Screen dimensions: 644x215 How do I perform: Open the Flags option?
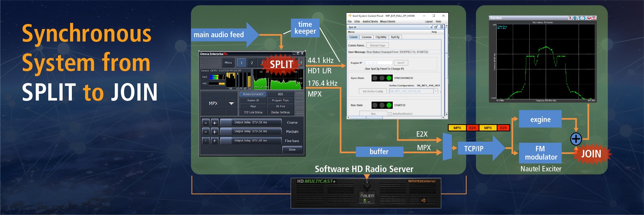253,106
